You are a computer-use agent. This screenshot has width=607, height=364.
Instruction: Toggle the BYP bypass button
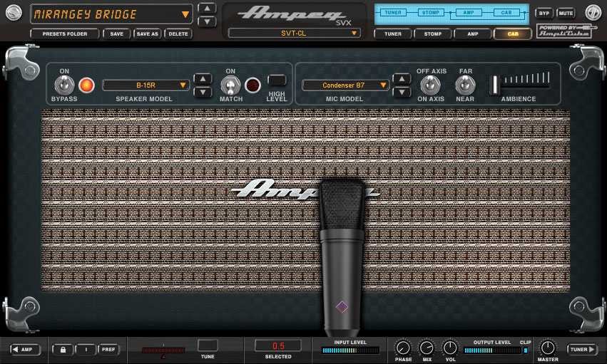pos(544,13)
